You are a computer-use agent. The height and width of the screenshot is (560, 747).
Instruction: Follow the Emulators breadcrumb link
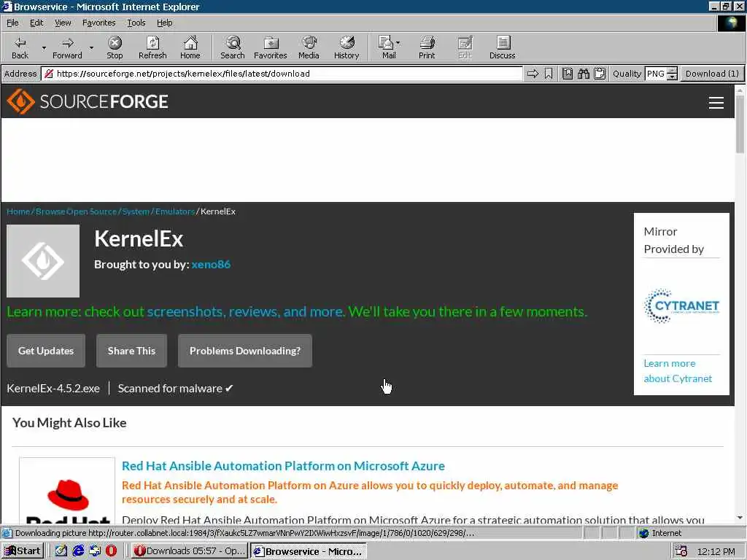(x=175, y=211)
